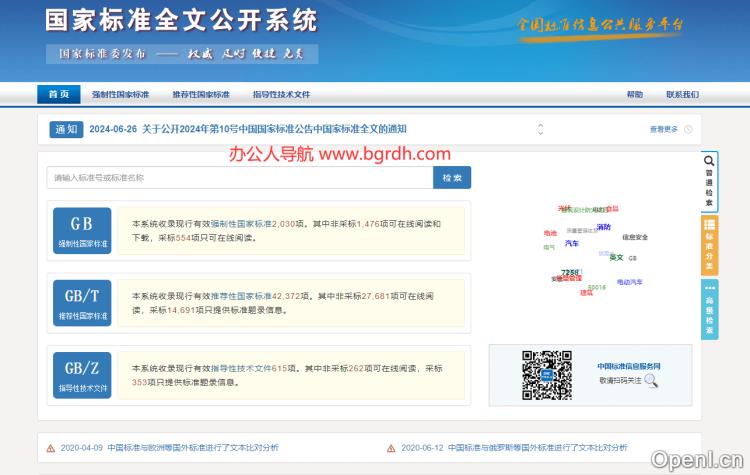
Task: Focus the standard number search input field
Action: 239,178
